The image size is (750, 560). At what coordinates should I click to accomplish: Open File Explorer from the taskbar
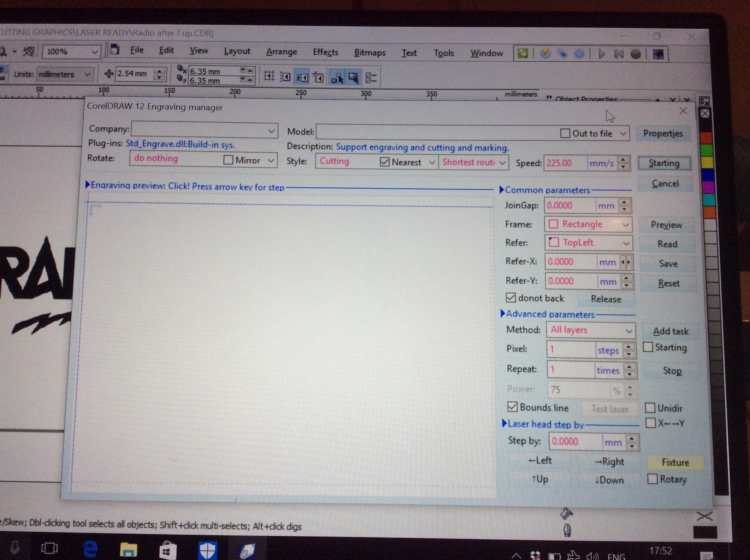[128, 550]
